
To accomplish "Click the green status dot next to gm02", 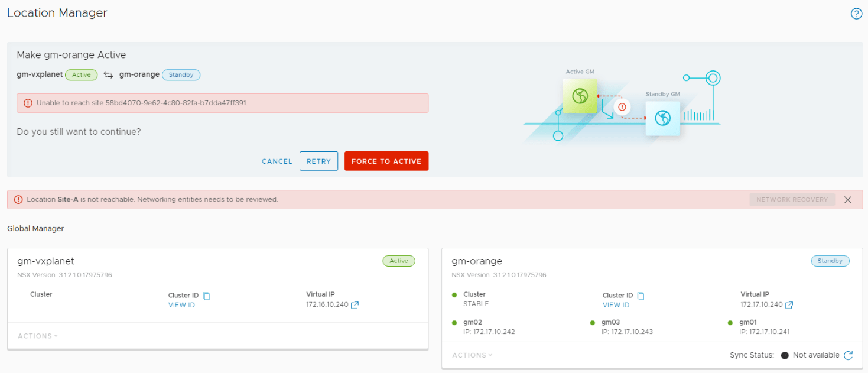I will click(x=454, y=323).
